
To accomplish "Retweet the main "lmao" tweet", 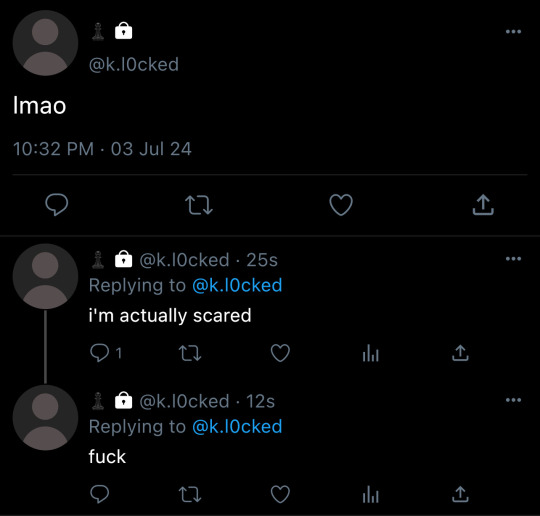I will 199,205.
